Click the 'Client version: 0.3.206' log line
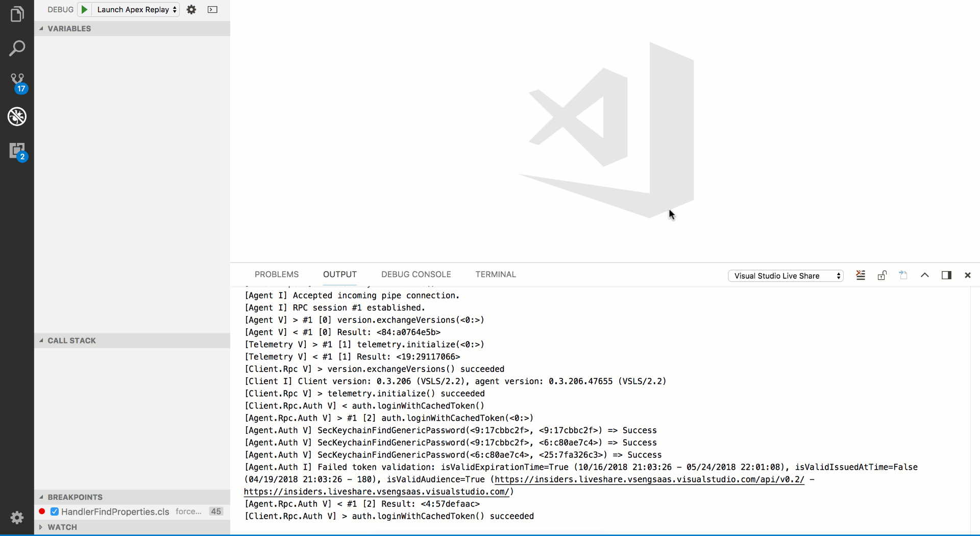Viewport: 980px width, 536px height. point(455,381)
